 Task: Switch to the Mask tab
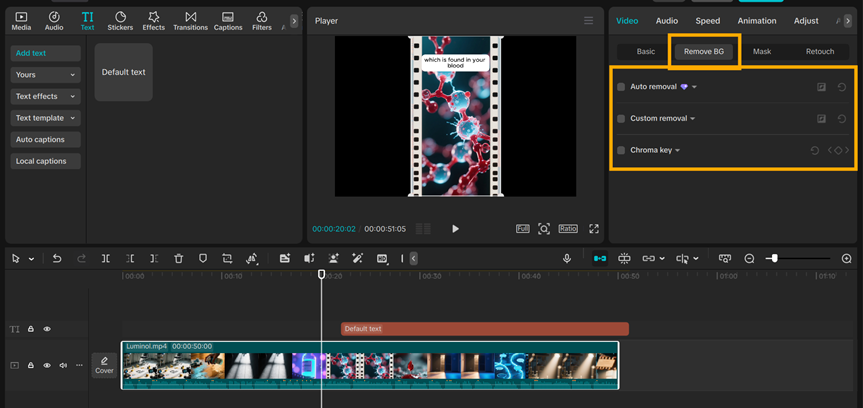[x=762, y=51]
